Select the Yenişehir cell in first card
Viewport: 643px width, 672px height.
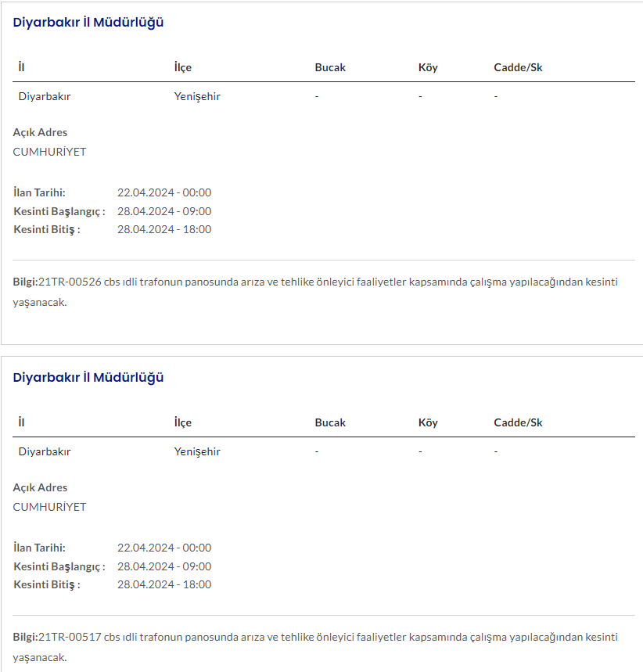pos(197,97)
